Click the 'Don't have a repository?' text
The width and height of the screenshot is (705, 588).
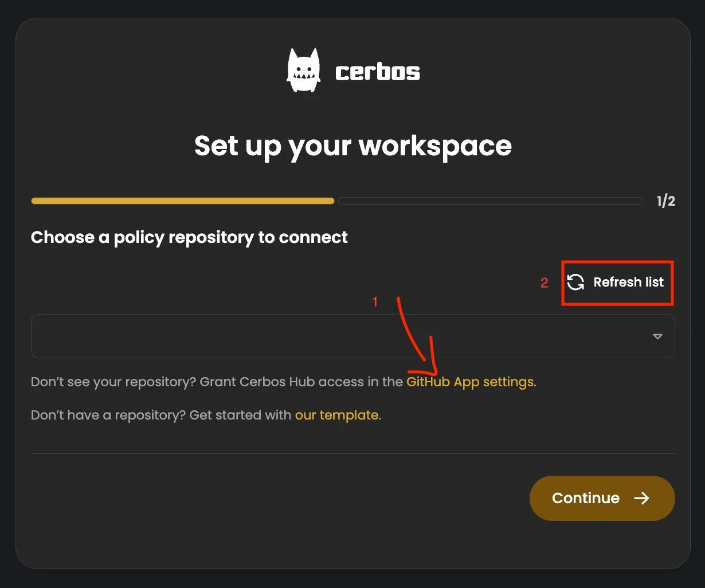pos(108,415)
